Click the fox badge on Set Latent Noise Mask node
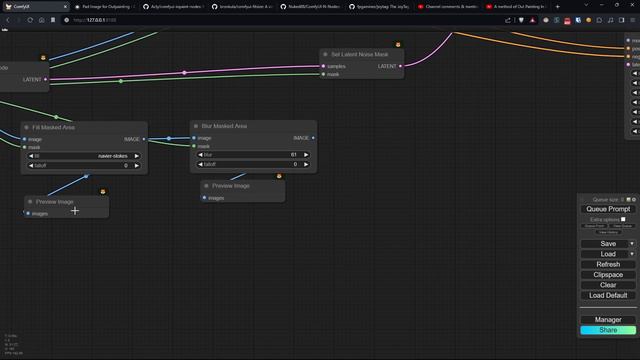The width and height of the screenshot is (640, 360). (x=398, y=44)
